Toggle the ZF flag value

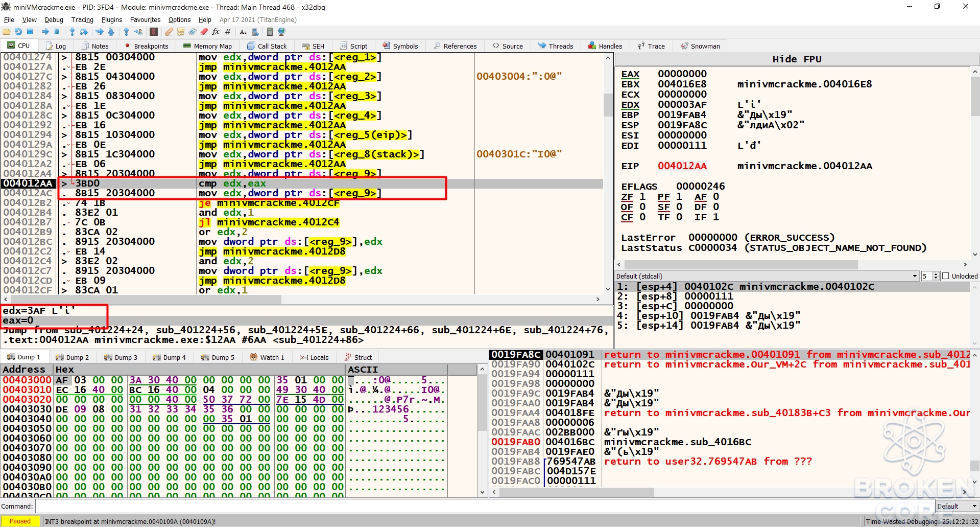click(642, 197)
